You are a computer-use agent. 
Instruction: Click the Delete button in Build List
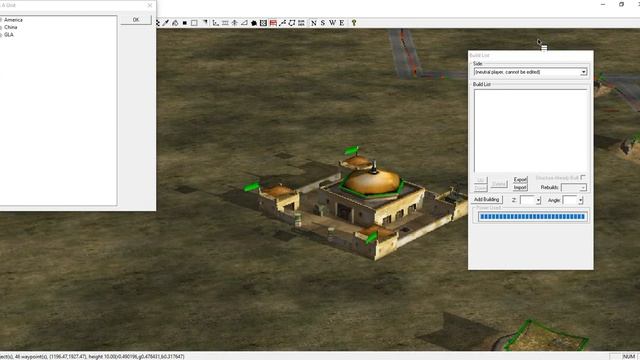[x=498, y=184]
